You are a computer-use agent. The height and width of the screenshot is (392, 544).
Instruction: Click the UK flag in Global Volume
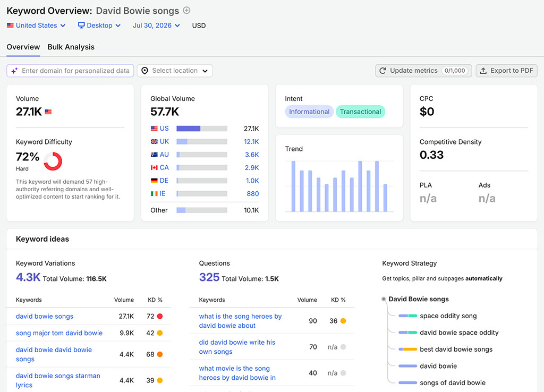tap(154, 141)
